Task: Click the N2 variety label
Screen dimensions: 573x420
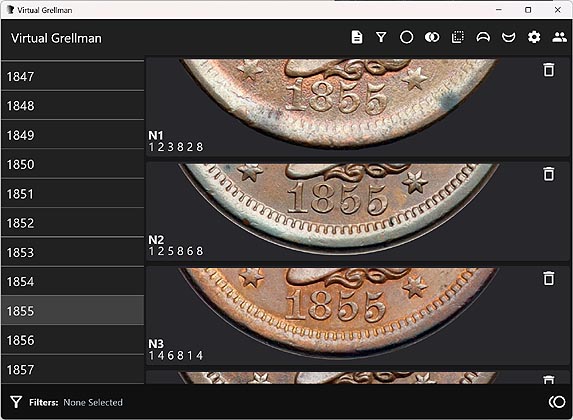Action: point(156,239)
